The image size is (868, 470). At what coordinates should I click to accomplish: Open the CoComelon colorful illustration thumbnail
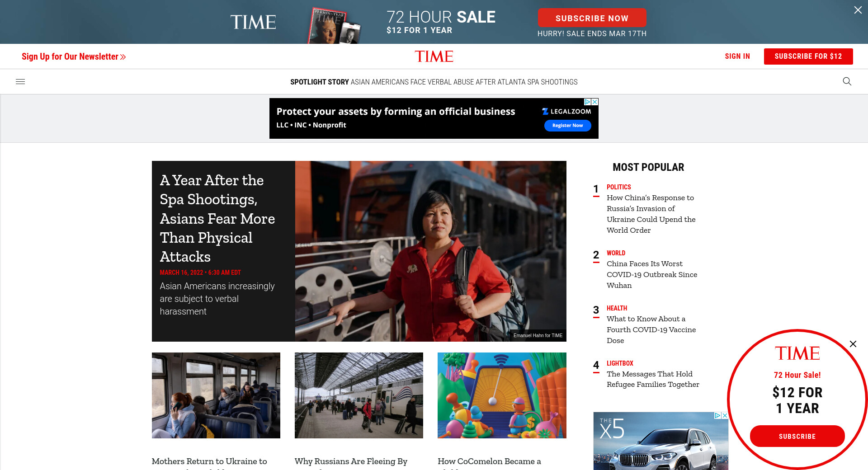point(502,395)
